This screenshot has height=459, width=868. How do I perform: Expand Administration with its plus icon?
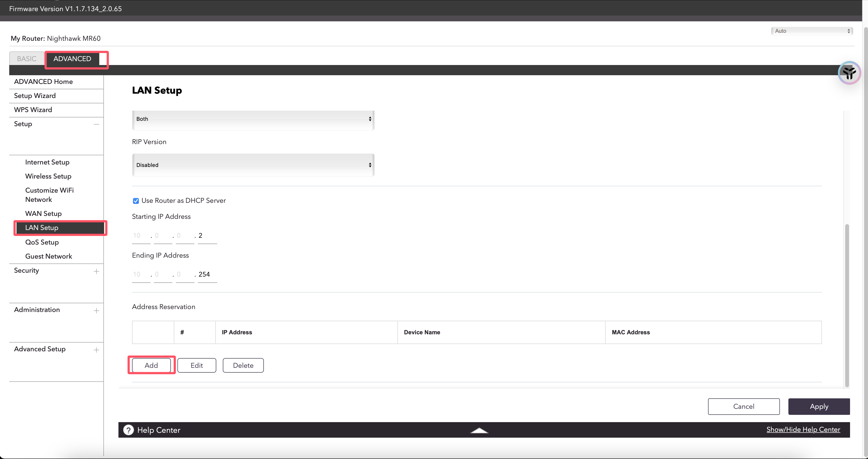(x=96, y=311)
